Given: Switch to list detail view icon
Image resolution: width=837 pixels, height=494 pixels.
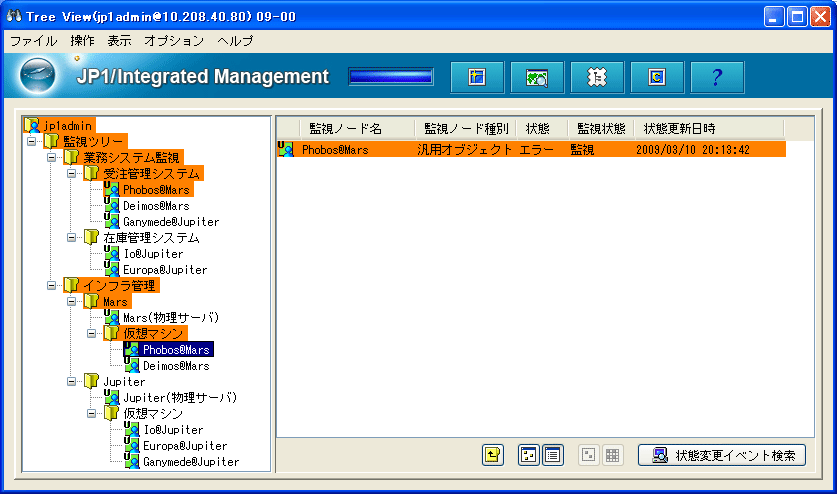Looking at the screenshot, I should click(552, 455).
